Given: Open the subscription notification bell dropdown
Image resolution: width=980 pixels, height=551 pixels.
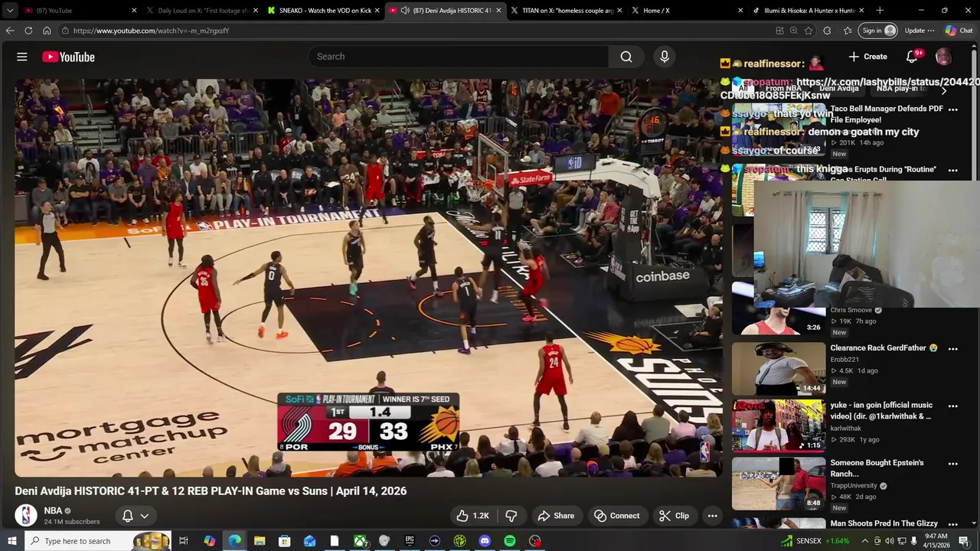Looking at the screenshot, I should point(136,516).
